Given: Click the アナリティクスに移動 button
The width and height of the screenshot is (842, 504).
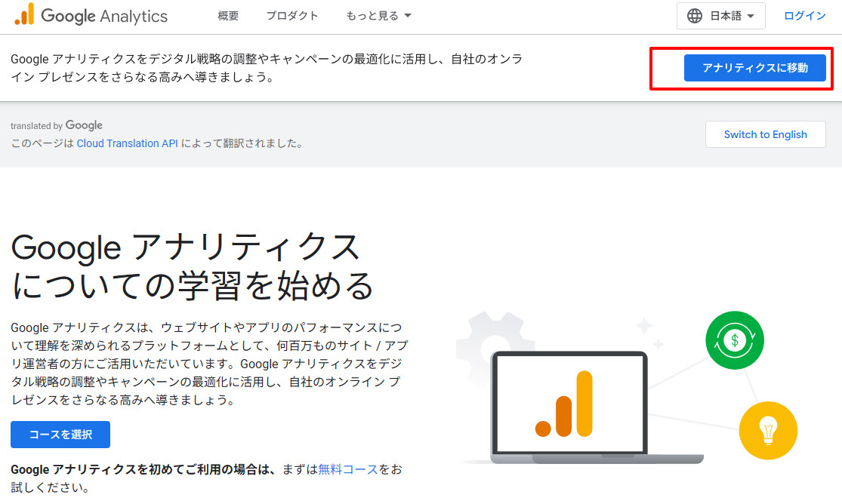Looking at the screenshot, I should pos(754,68).
